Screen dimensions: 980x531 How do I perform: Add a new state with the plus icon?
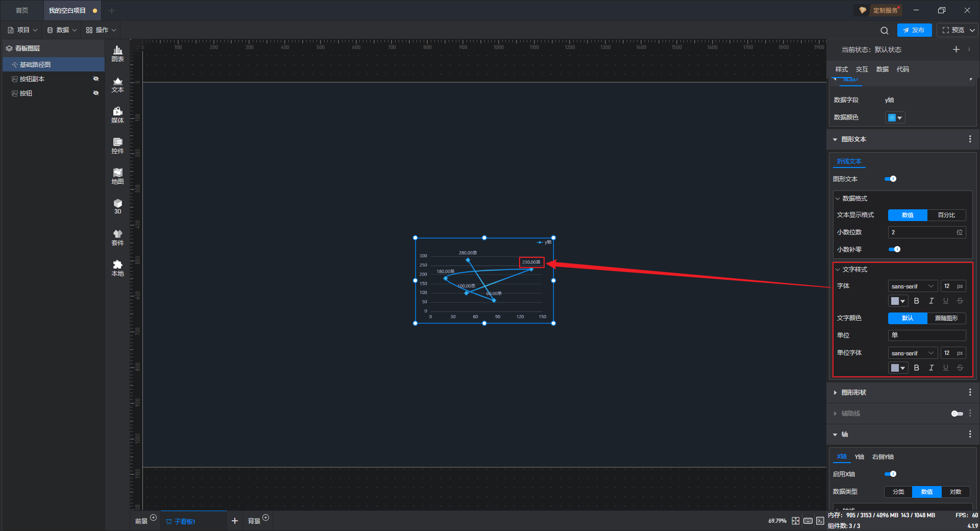[956, 50]
